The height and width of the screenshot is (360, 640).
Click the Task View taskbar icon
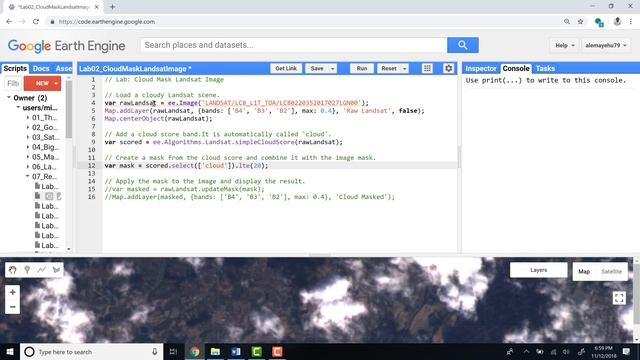pyautogui.click(x=173, y=351)
